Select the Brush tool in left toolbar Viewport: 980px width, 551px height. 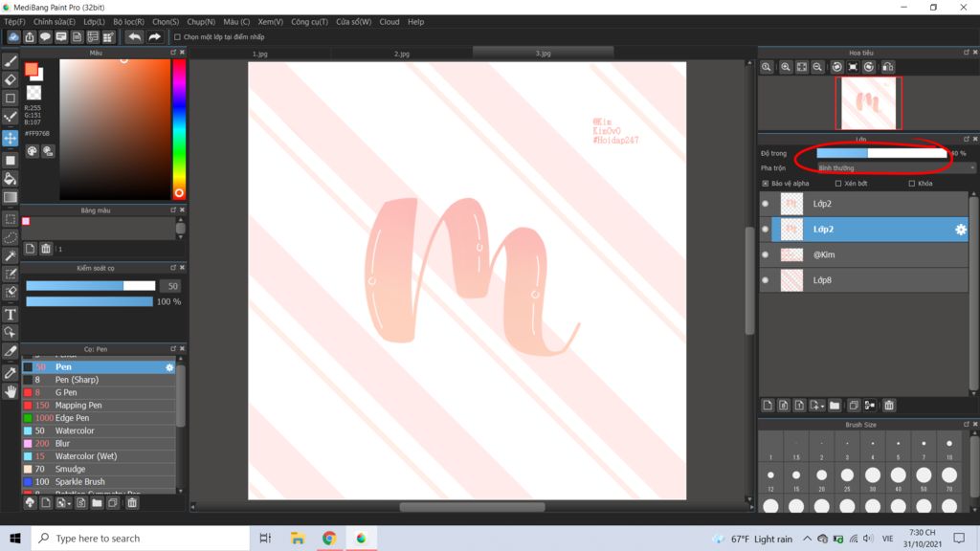coord(10,61)
